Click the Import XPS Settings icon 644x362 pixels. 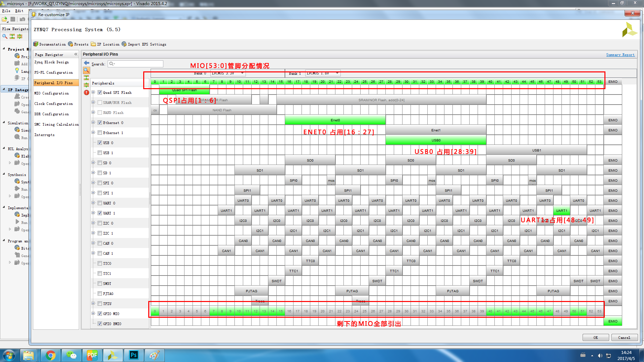(x=124, y=44)
